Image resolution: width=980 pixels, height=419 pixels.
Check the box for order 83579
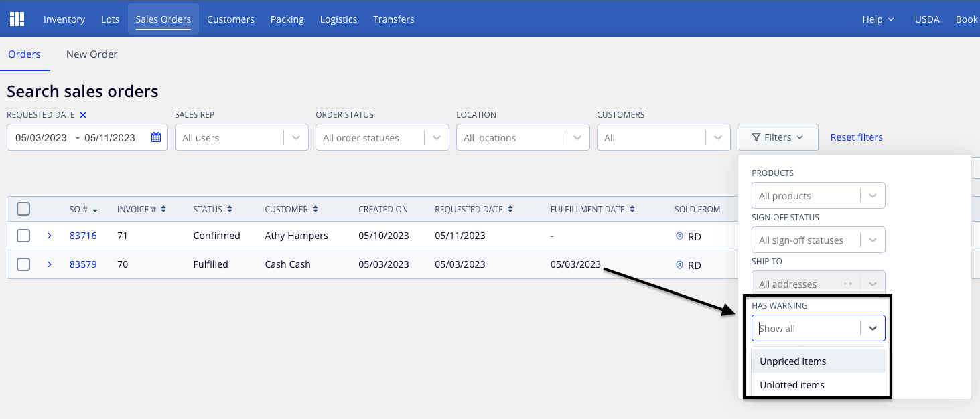coord(23,264)
